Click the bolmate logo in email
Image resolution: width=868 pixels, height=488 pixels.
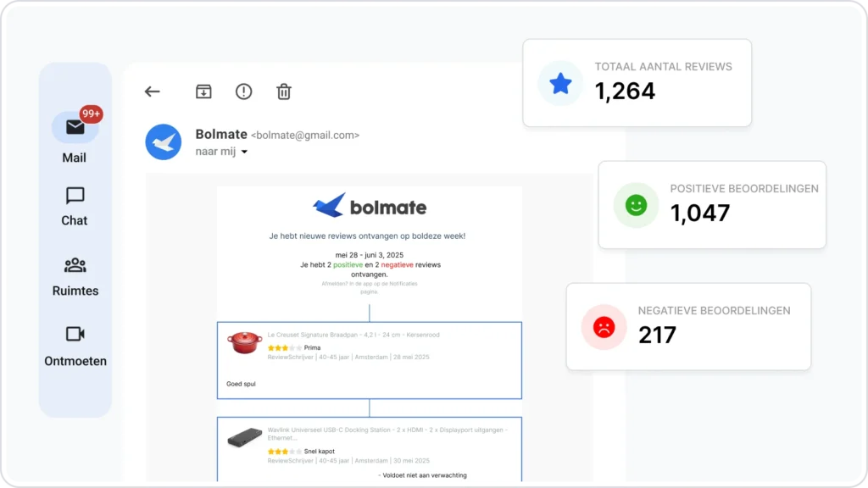pos(370,206)
